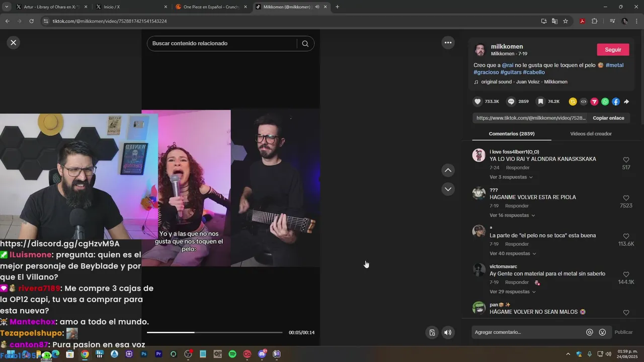Share the video via Facebook icon
The width and height of the screenshot is (644, 362).
click(x=616, y=102)
